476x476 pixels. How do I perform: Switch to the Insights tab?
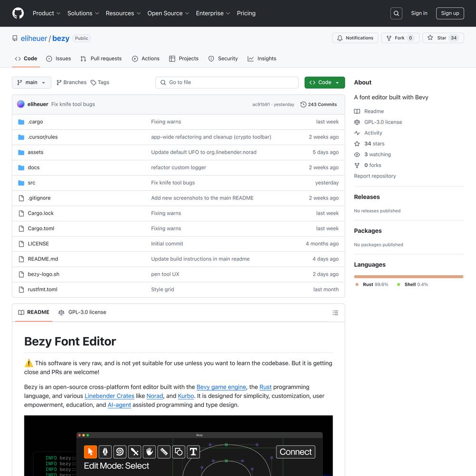point(262,59)
